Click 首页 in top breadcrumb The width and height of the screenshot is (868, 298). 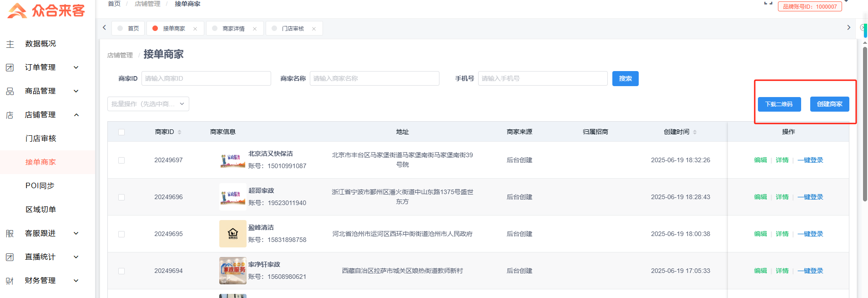pyautogui.click(x=114, y=4)
